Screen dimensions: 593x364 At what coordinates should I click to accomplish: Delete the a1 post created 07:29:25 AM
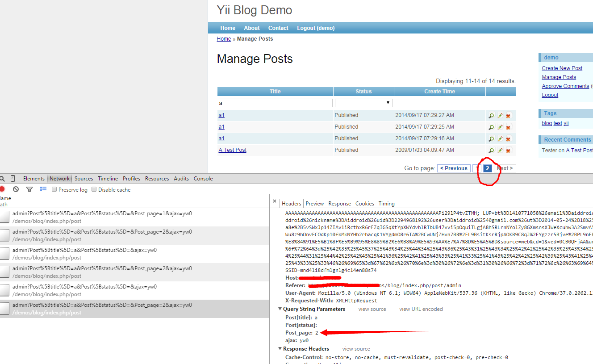(508, 127)
